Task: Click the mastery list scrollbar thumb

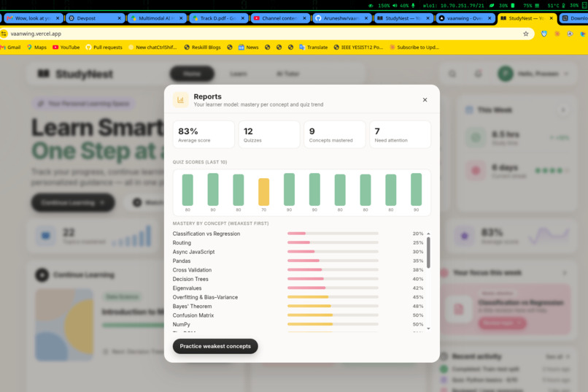Action: click(x=428, y=253)
